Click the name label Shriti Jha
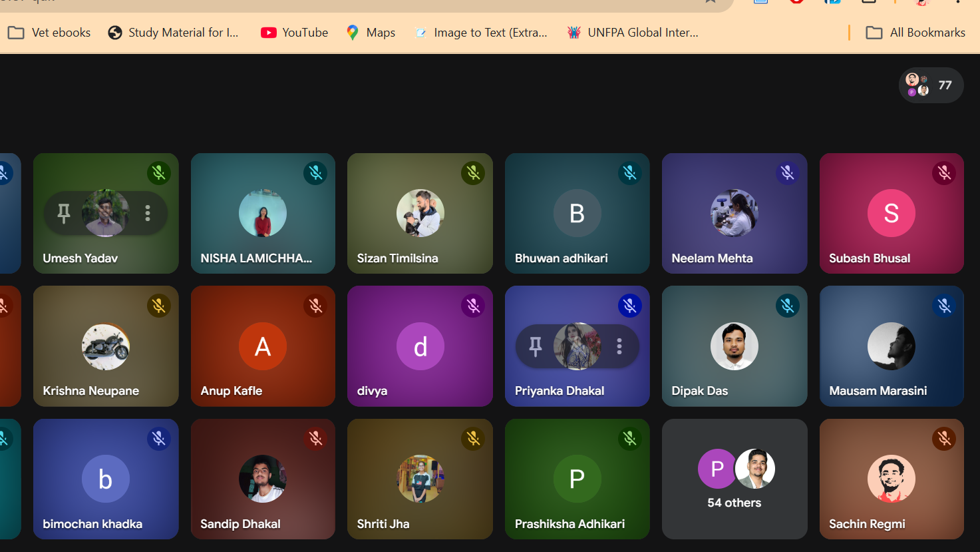 click(x=383, y=524)
